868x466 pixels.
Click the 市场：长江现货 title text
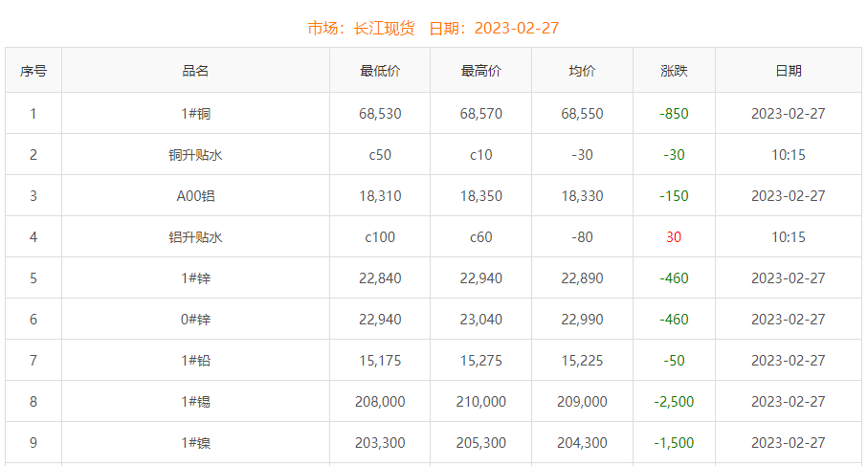point(361,28)
